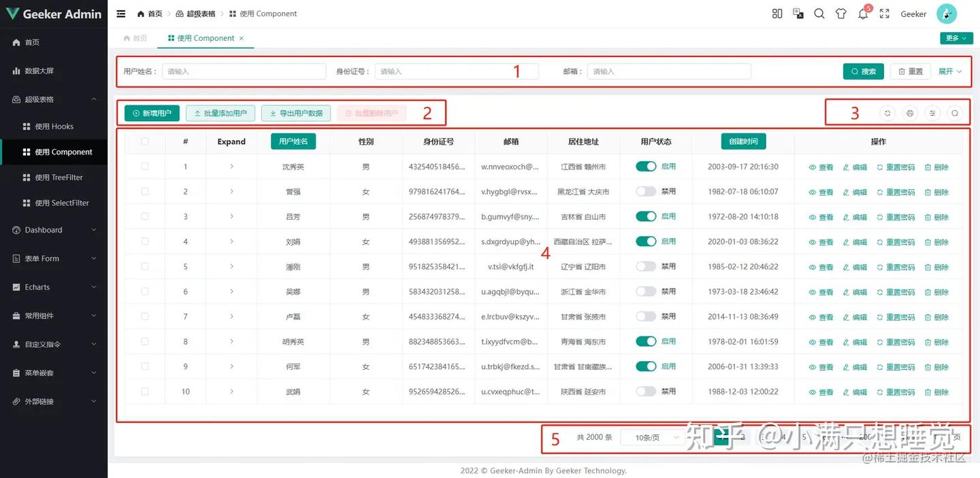Check the select-all checkbox in table header
This screenshot has width=980, height=478.
point(145,141)
